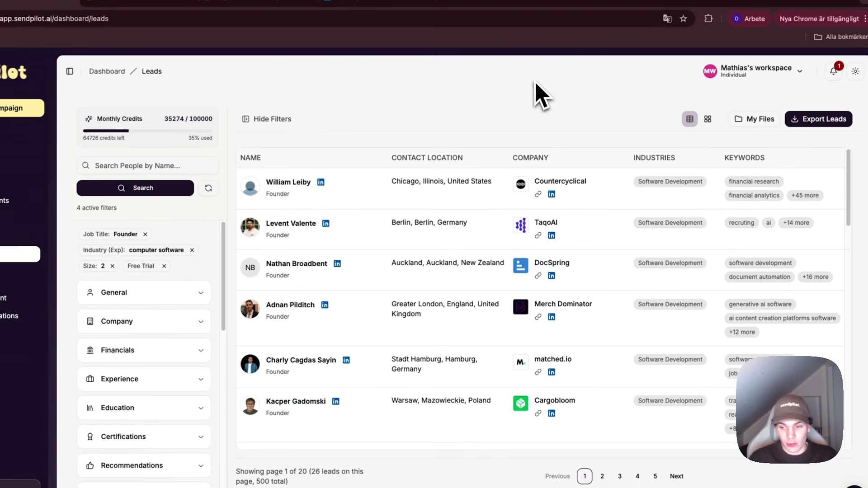Click Hide Filters
Viewport: 868px width, 488px height.
267,119
